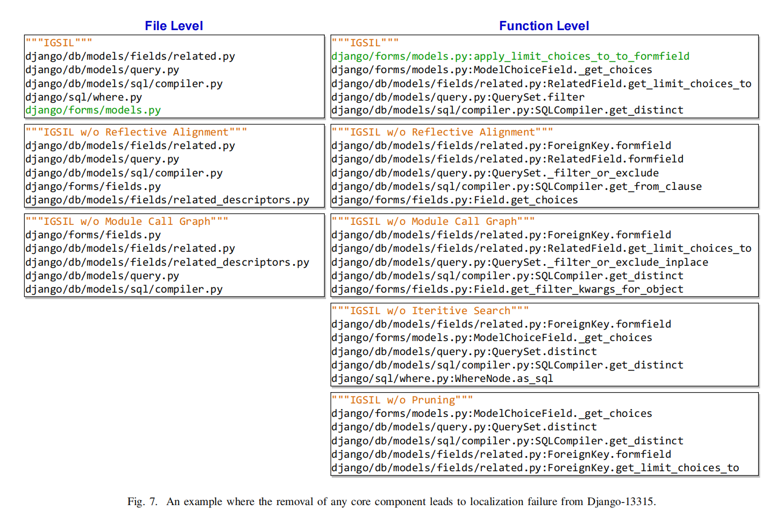Click the QuerySet._filter_or_exclude line
Viewport: 783px width, 532px height.
tap(495, 173)
